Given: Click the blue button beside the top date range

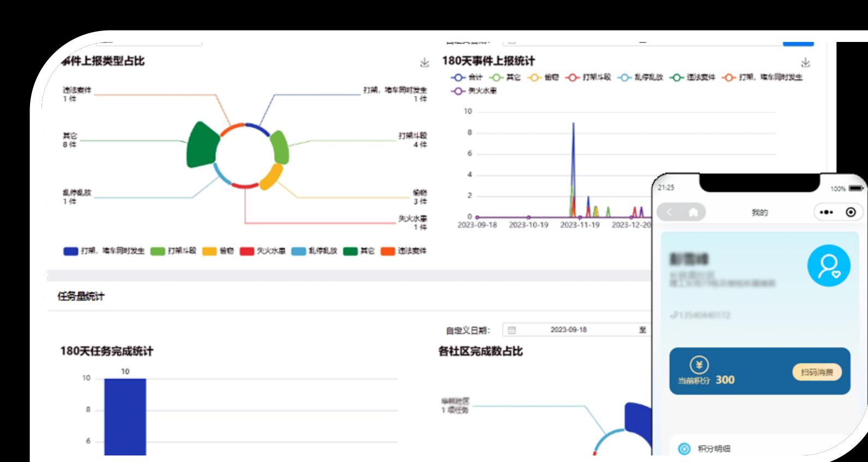Looking at the screenshot, I should pos(798,42).
